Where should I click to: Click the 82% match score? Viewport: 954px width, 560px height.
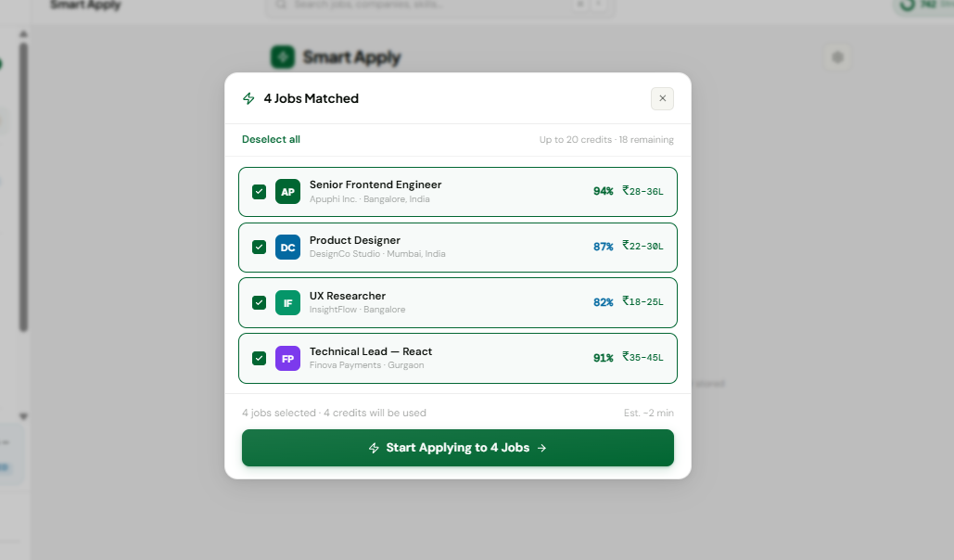604,302
